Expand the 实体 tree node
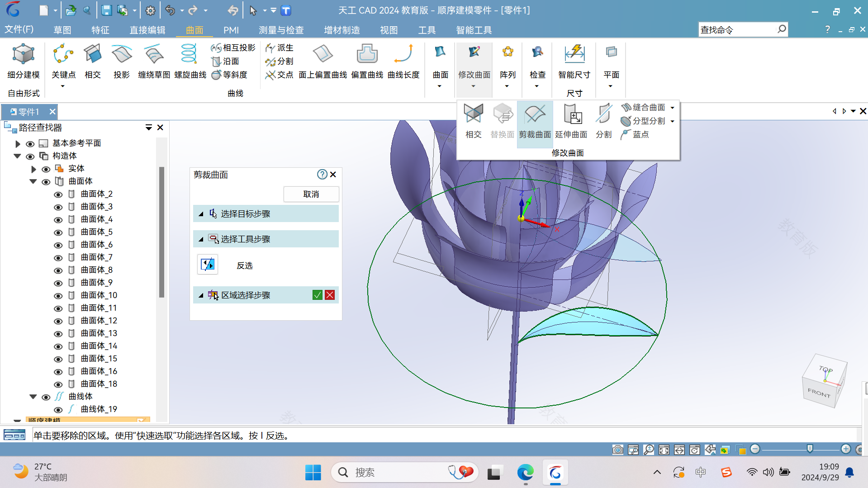The height and width of the screenshot is (488, 868). [x=33, y=169]
